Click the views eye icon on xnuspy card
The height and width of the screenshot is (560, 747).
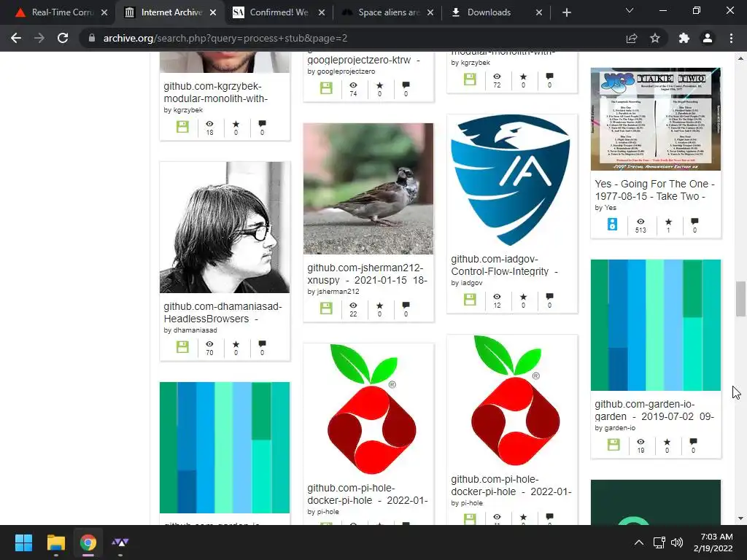(353, 306)
